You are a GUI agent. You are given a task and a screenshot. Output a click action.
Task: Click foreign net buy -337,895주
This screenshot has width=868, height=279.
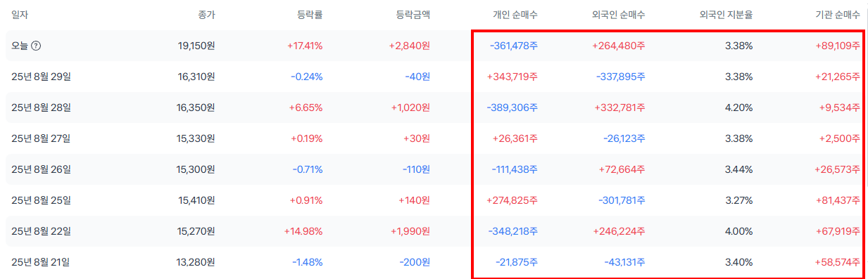point(621,77)
